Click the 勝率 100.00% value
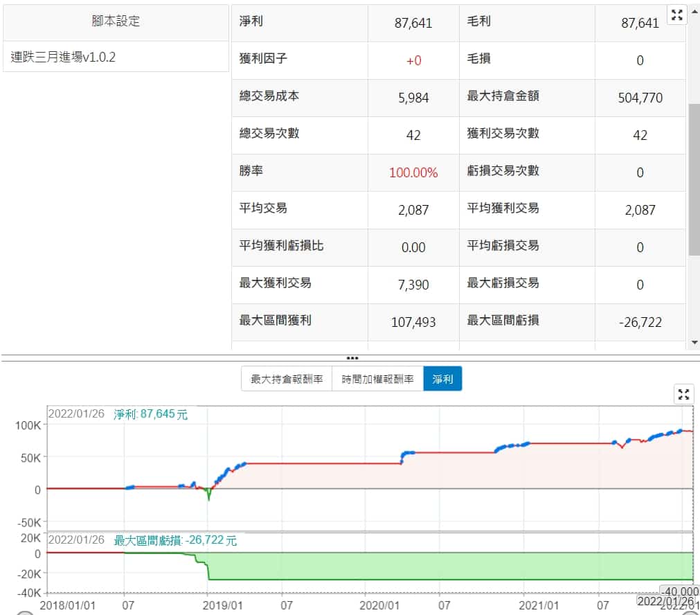Viewport: 700px width, 615px height. pos(413,172)
